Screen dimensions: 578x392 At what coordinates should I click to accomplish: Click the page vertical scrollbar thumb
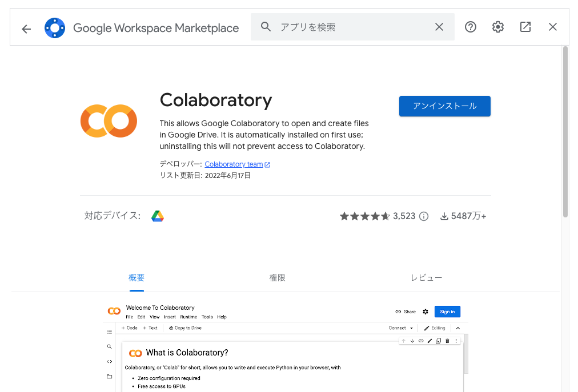pos(565,132)
